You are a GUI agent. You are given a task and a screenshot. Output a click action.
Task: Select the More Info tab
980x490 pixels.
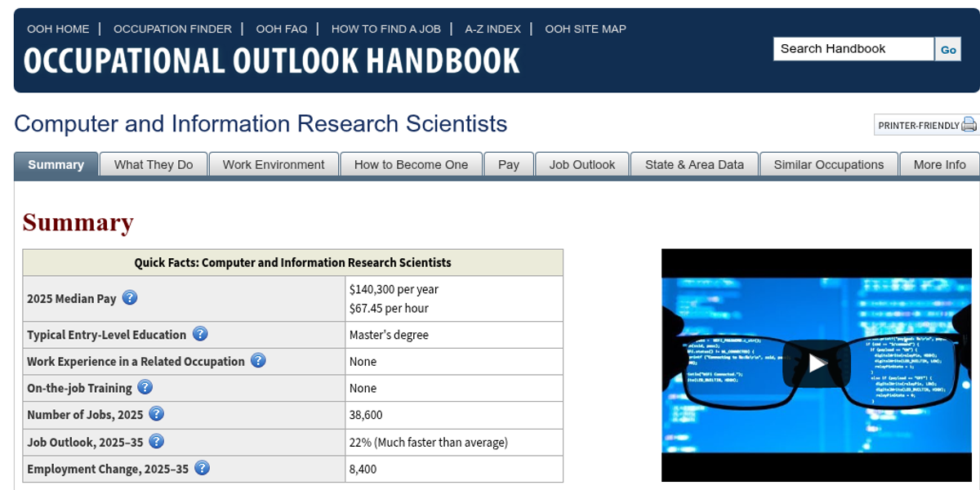pos(939,164)
